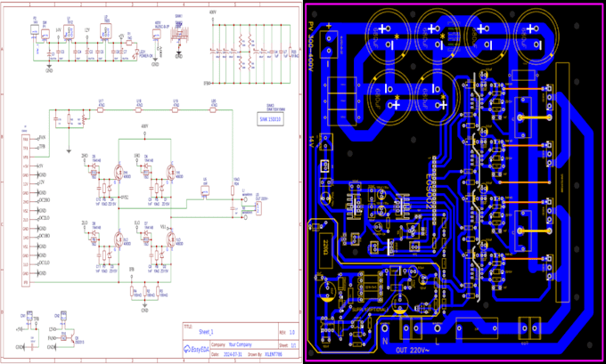Screen dimensions: 606x364
Task: Select the top-right 680uF capacitor footprint
Action: tap(536, 36)
